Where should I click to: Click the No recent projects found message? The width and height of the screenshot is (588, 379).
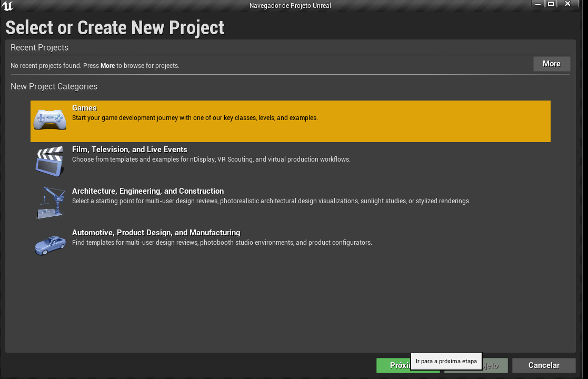95,66
